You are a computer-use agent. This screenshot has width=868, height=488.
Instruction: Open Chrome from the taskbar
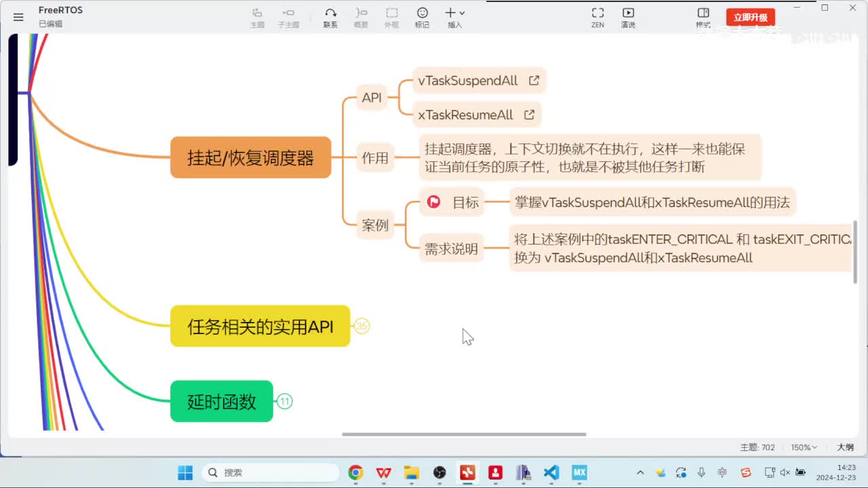356,472
